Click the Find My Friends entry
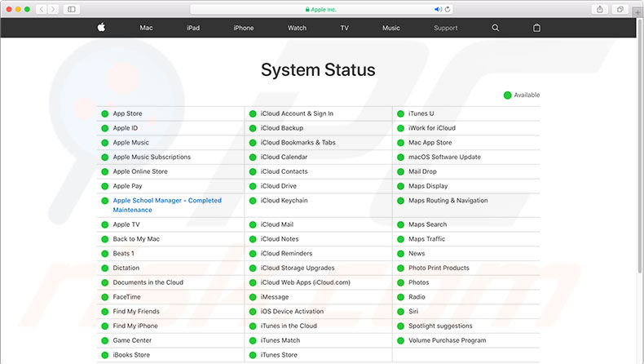 [x=136, y=311]
